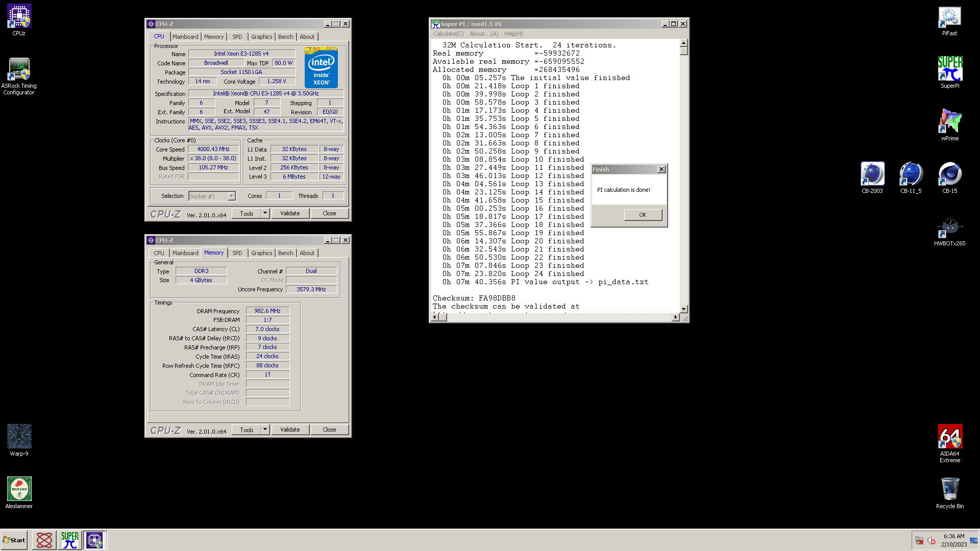Click the Checksum: FA98DBB8 line

pyautogui.click(x=474, y=298)
